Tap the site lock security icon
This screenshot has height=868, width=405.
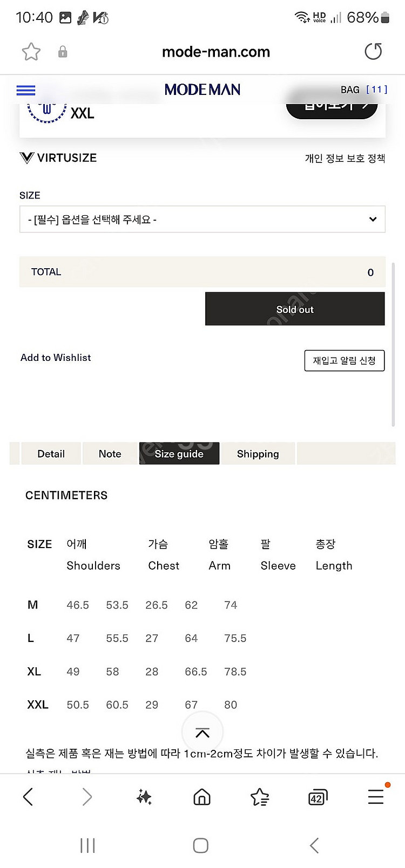pos(63,52)
